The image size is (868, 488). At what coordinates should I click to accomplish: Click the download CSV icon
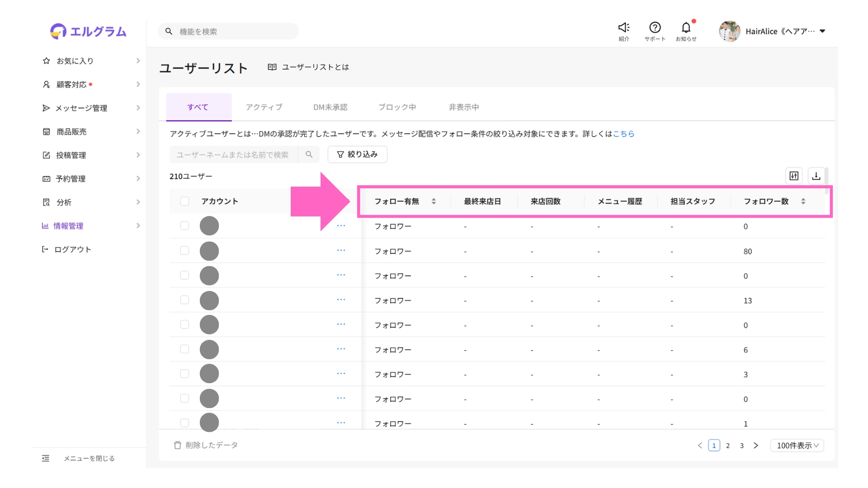tap(816, 176)
